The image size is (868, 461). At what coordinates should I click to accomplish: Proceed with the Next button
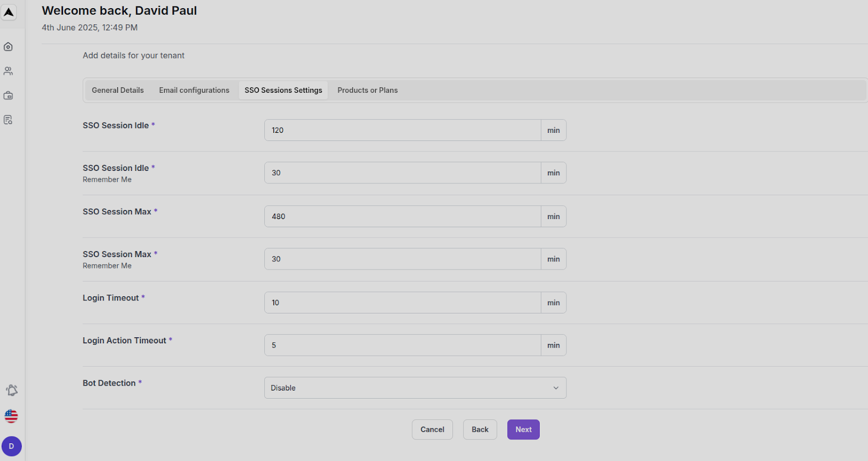pyautogui.click(x=524, y=430)
